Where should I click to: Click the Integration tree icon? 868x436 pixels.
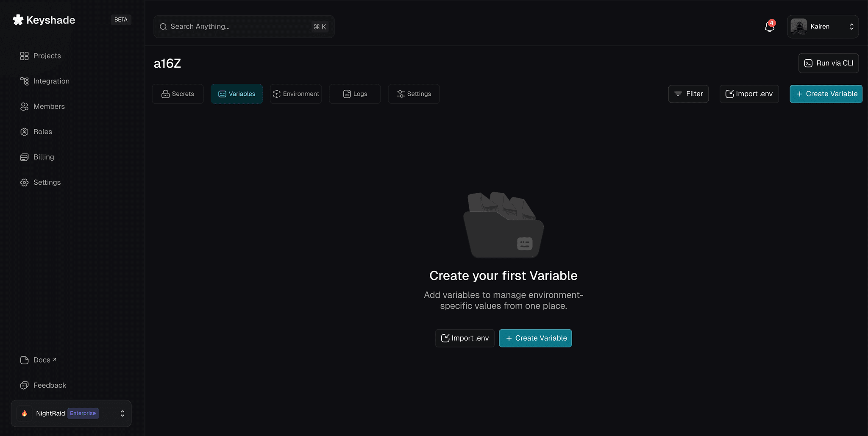(25, 81)
